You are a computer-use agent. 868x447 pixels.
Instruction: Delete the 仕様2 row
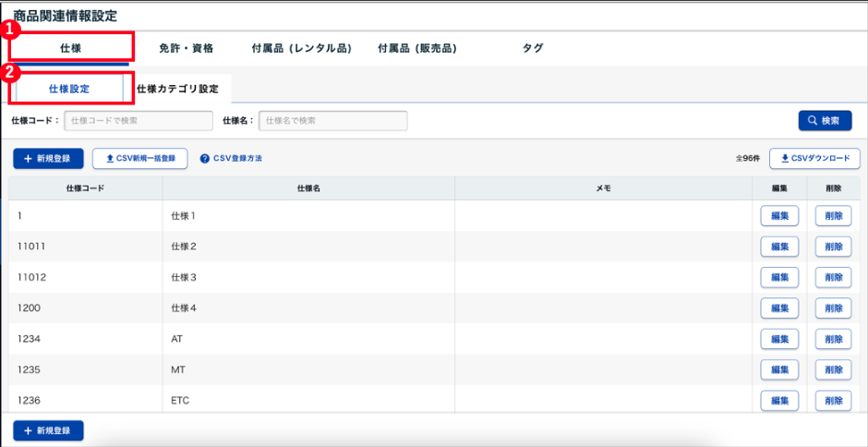[x=832, y=247]
